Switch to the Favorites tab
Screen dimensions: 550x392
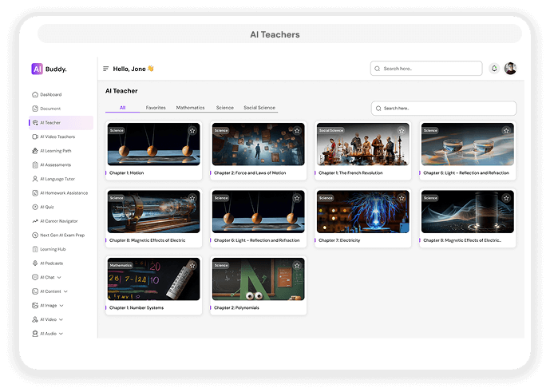point(156,108)
